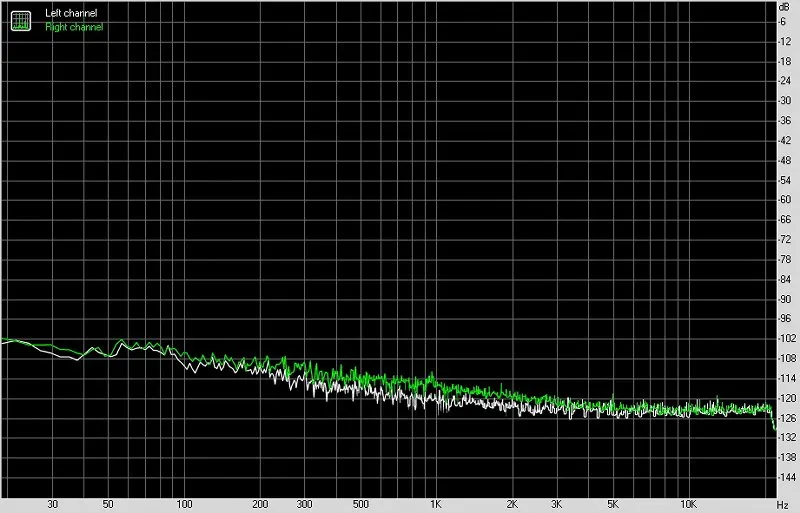Click the '3K' frequency axis label

tap(557, 504)
